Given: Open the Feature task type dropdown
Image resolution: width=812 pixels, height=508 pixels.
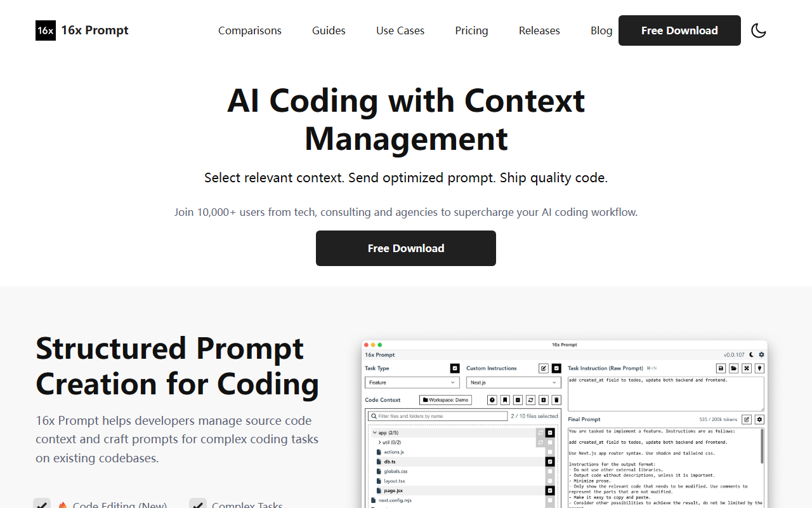Looking at the screenshot, I should point(412,382).
